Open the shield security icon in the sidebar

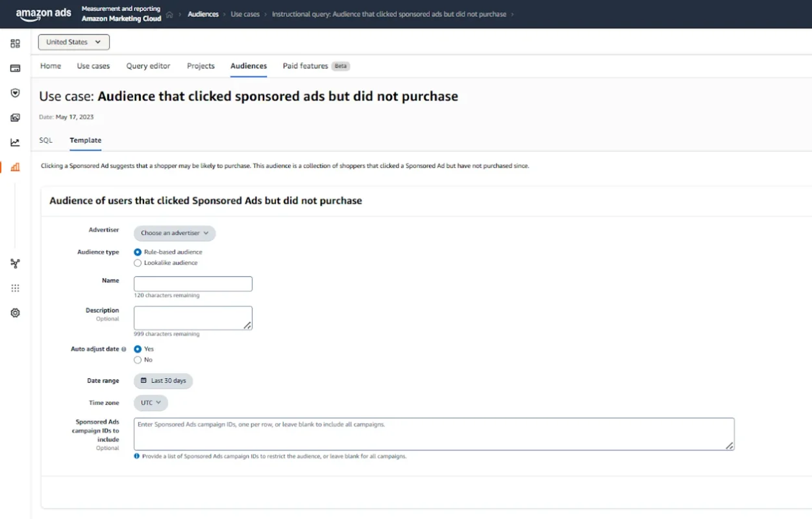click(x=15, y=92)
